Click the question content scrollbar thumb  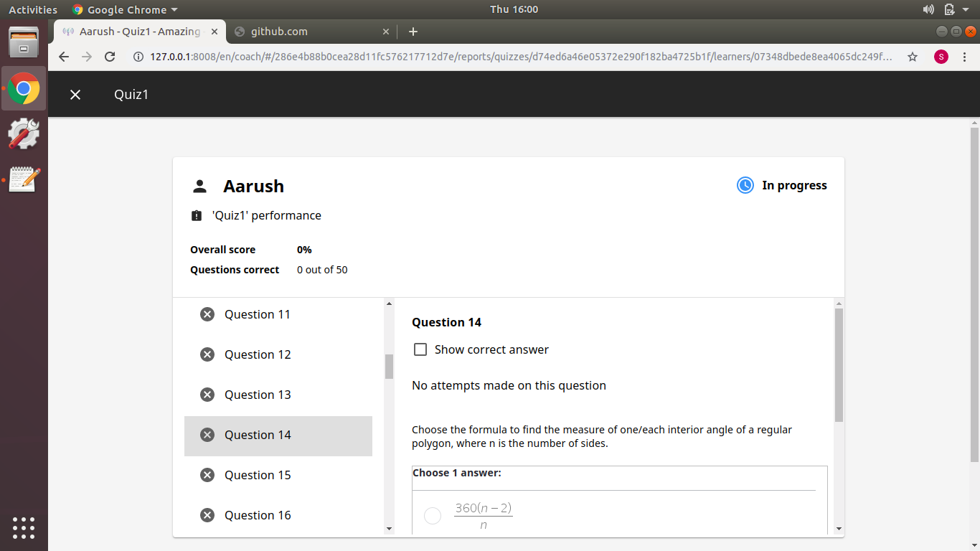pyautogui.click(x=839, y=365)
